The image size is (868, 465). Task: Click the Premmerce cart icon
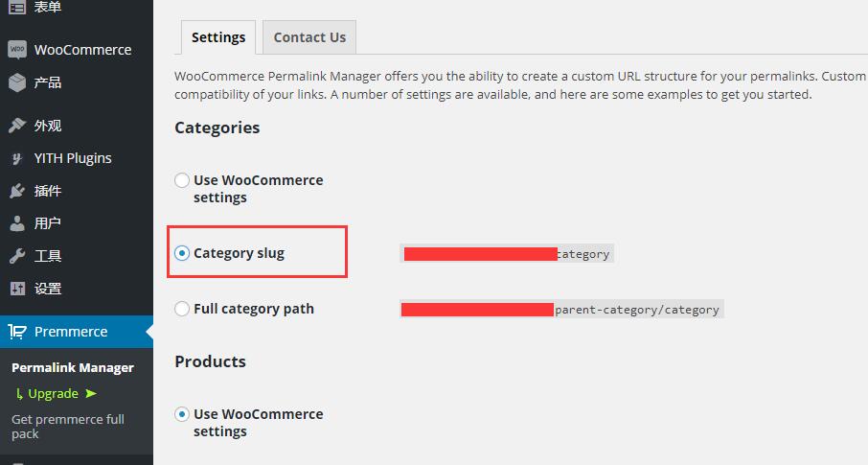pyautogui.click(x=17, y=332)
